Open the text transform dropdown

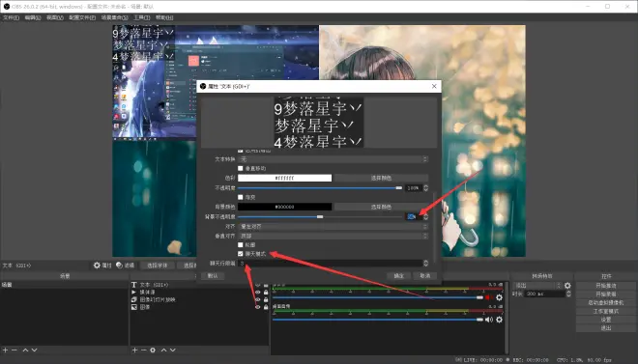point(333,159)
